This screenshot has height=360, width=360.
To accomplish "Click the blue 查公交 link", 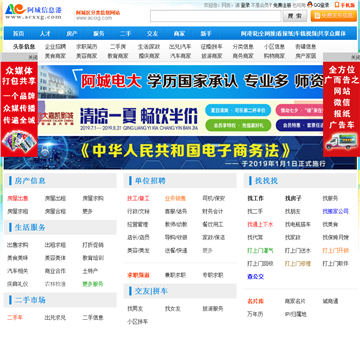I will (x=255, y=277).
